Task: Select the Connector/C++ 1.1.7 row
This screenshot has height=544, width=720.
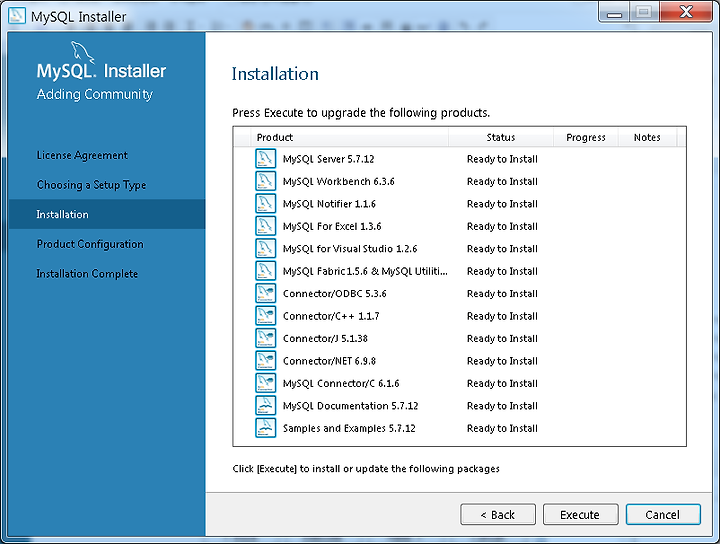Action: 459,316
